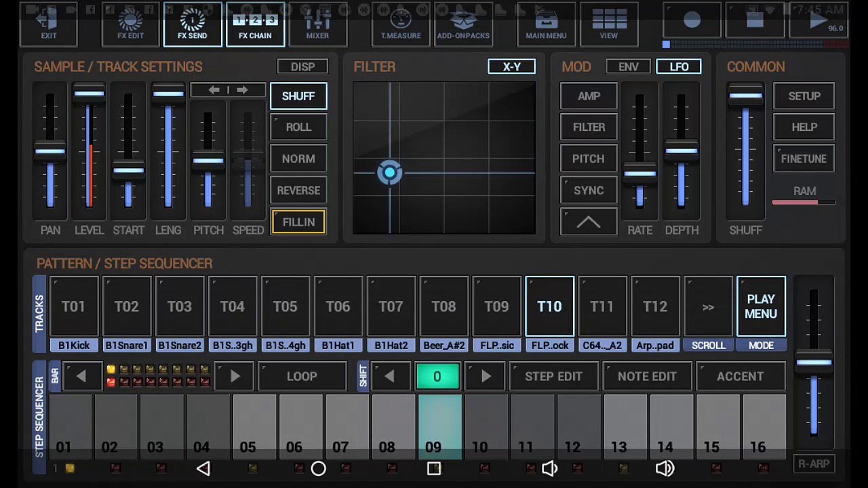Toggle the ROLL track option

(298, 127)
